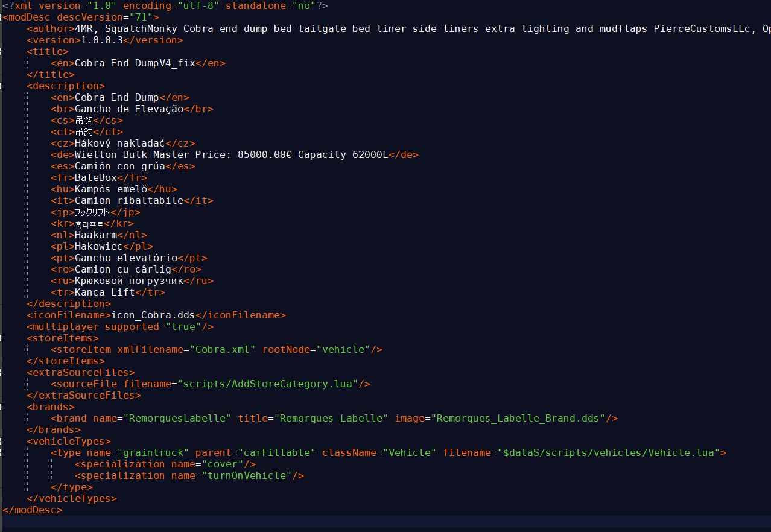Click the image value Remorques_Labelle_Brand.dds

(x=518, y=418)
